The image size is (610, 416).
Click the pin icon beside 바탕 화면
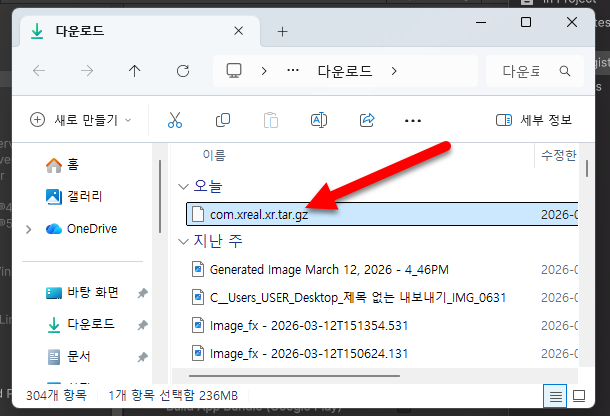click(142, 293)
